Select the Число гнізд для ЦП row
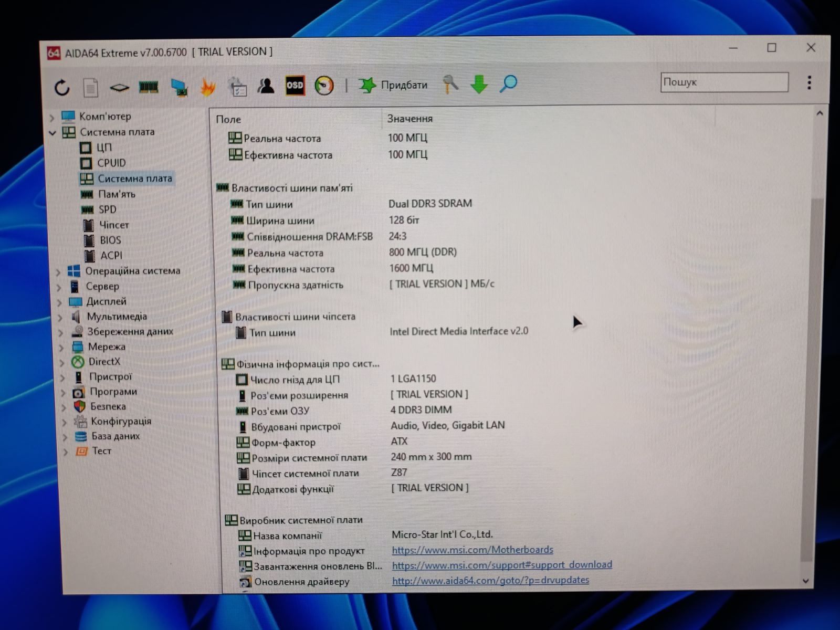Image resolution: width=840 pixels, height=630 pixels. (336, 379)
